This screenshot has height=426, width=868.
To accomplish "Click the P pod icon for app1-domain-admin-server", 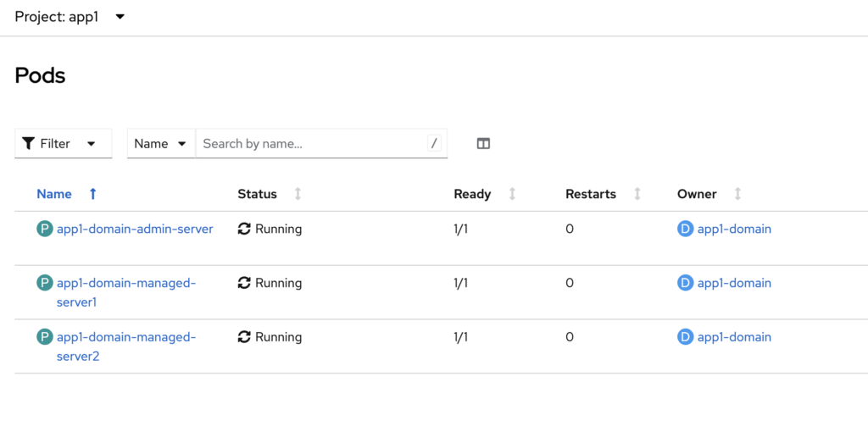I will tap(45, 229).
